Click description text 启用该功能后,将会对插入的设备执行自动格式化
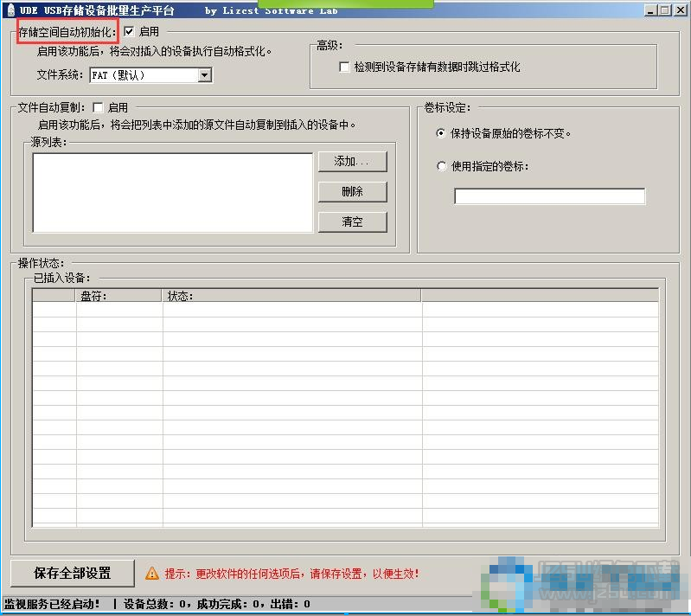Screen dimensions: 691x616 [154, 52]
